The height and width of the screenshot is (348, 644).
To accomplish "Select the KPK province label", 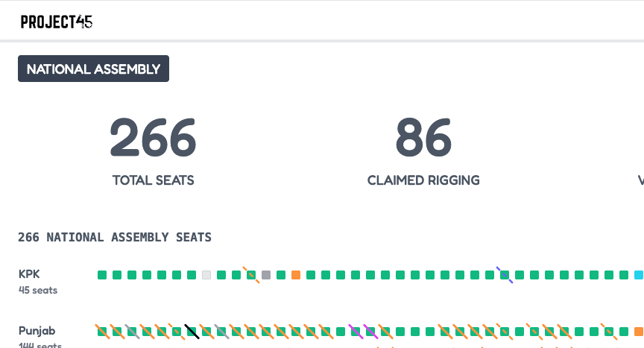I will (29, 273).
